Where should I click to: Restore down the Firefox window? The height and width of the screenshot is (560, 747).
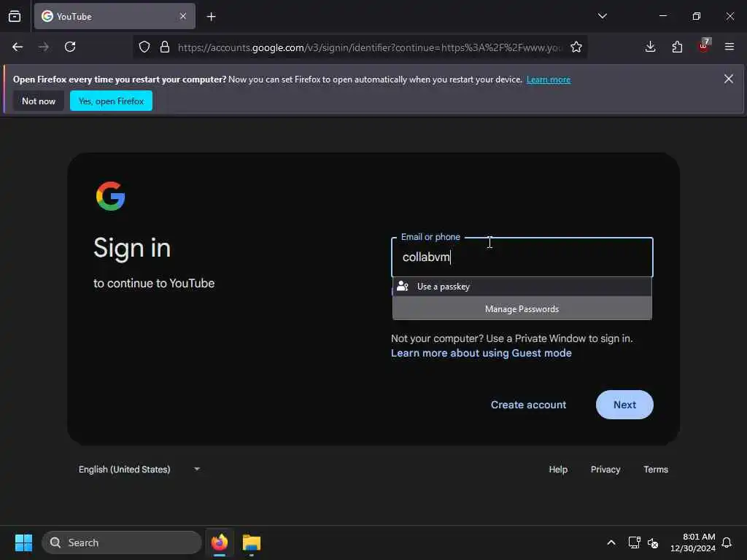697,16
